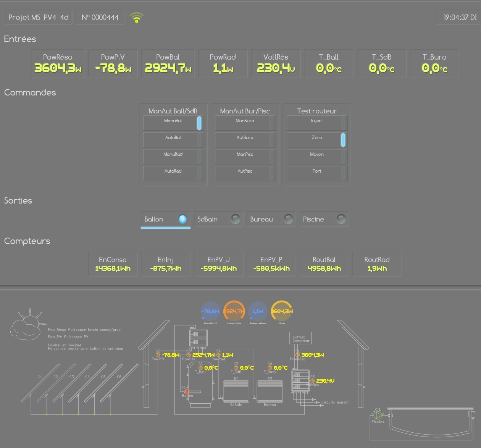The image size is (481, 448).
Task: Click the green Wi-Fi signal icon
Action: point(136,18)
